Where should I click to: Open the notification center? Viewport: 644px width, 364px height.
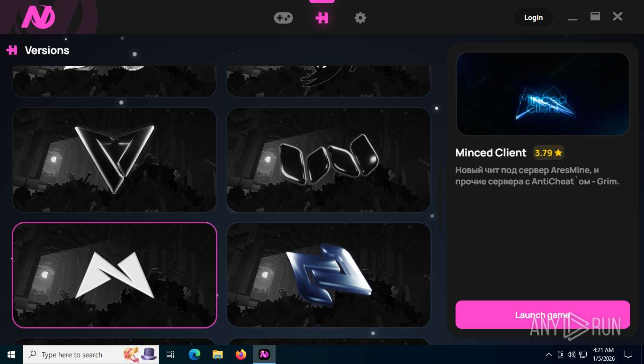[628, 355]
